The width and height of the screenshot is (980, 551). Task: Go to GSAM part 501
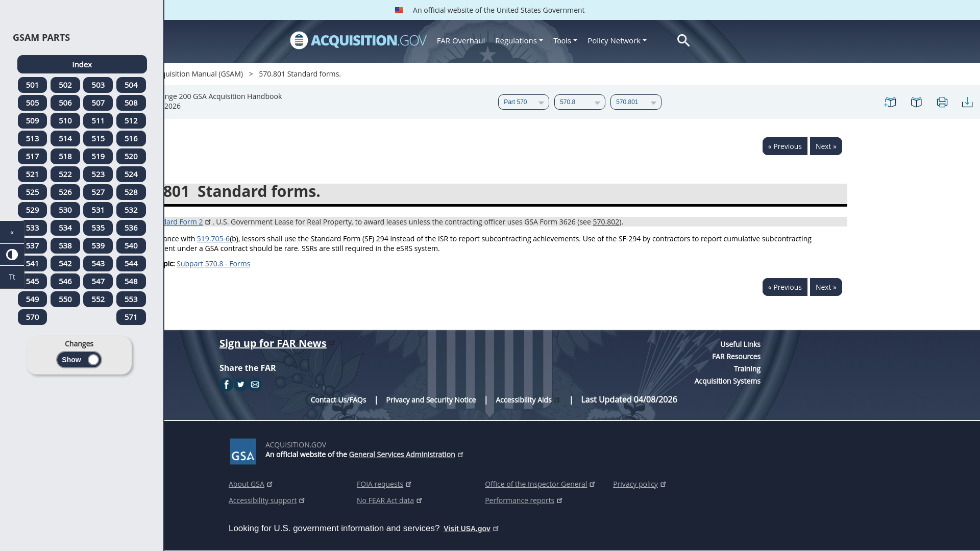pyautogui.click(x=32, y=85)
